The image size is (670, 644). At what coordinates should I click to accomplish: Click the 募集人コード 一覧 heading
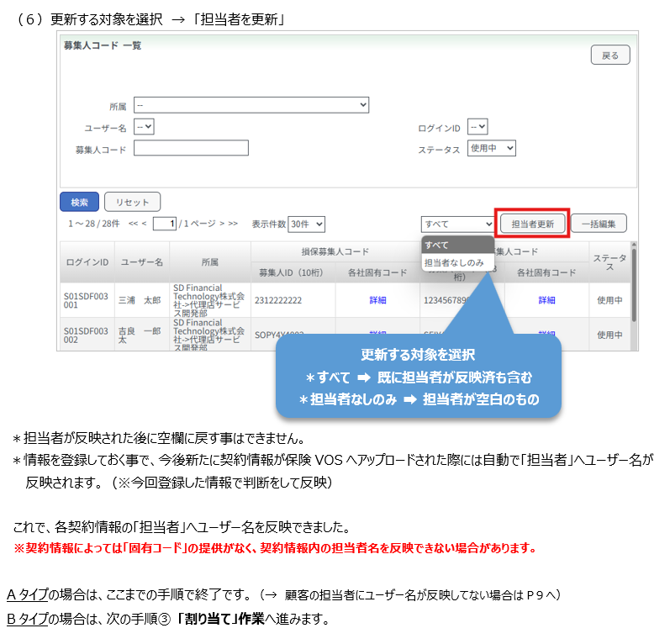(103, 45)
